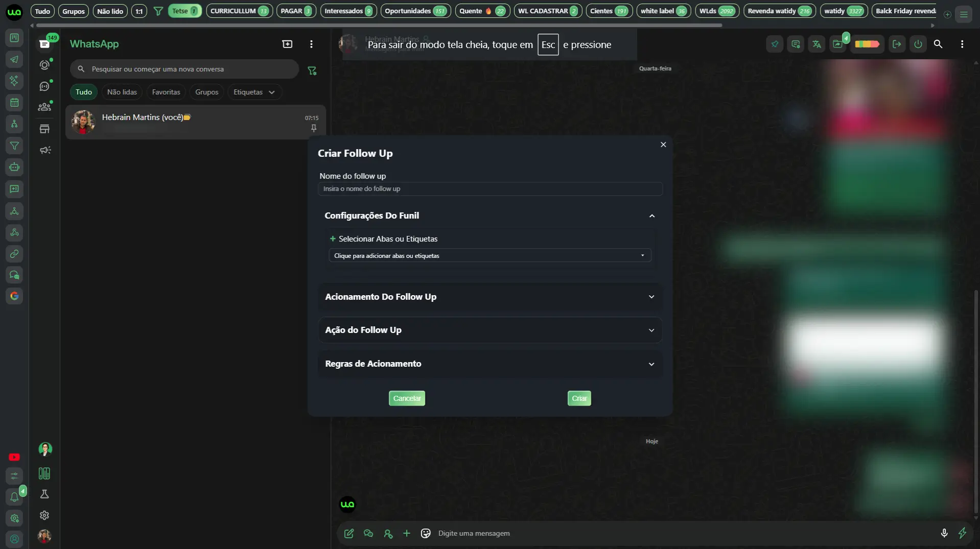Click the Criar button
This screenshot has height=549, width=980.
[579, 398]
